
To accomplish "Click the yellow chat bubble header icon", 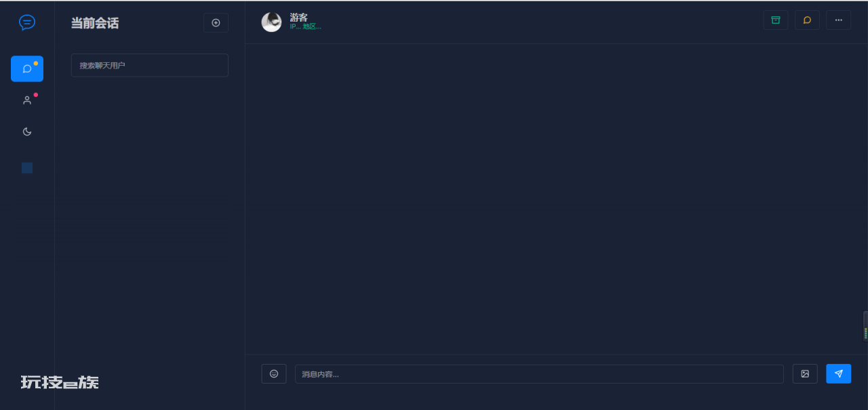I will pos(807,20).
